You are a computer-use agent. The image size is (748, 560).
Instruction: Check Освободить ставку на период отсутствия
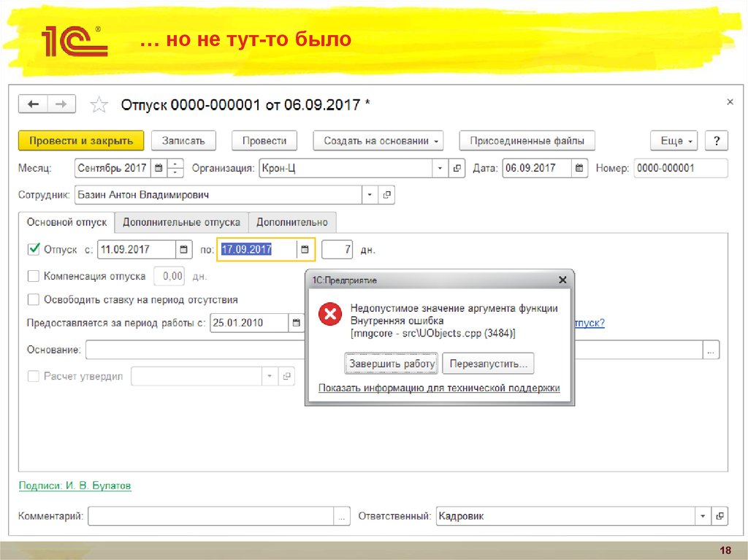click(32, 299)
